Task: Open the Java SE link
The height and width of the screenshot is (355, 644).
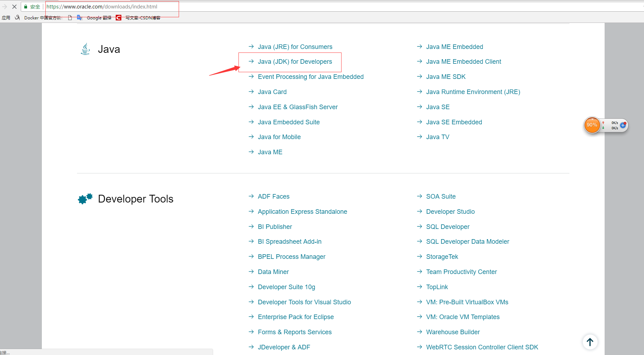Action: (438, 107)
